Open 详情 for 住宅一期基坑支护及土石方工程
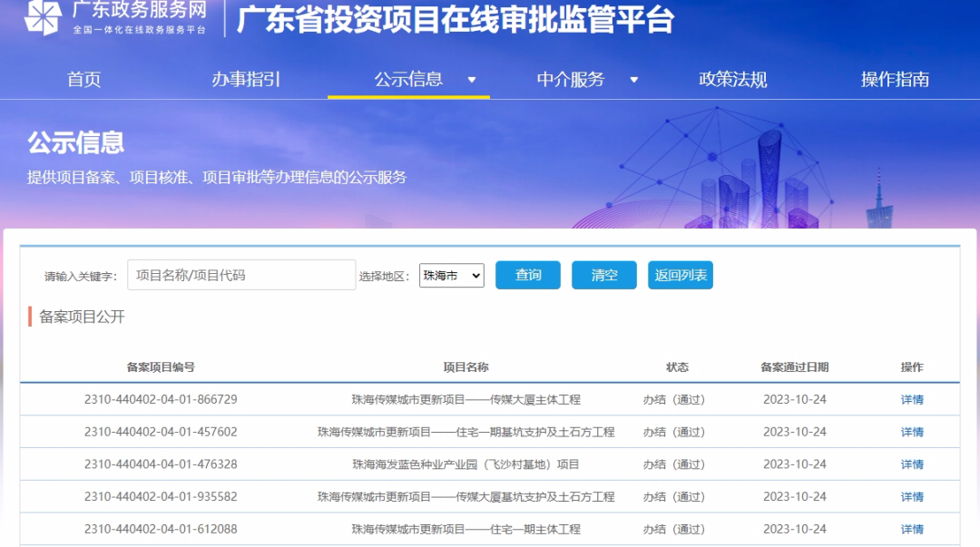Screen dimensions: 980x547 912,432
